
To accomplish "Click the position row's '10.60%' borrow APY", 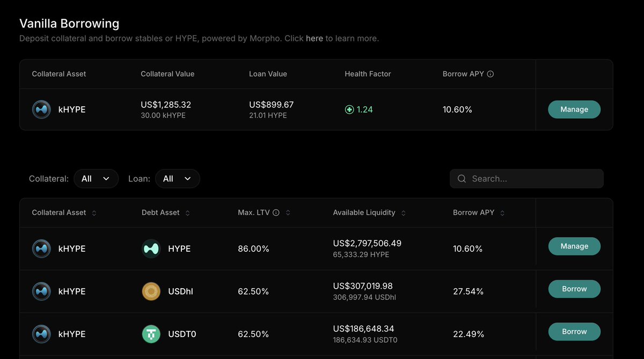I will pyautogui.click(x=457, y=109).
